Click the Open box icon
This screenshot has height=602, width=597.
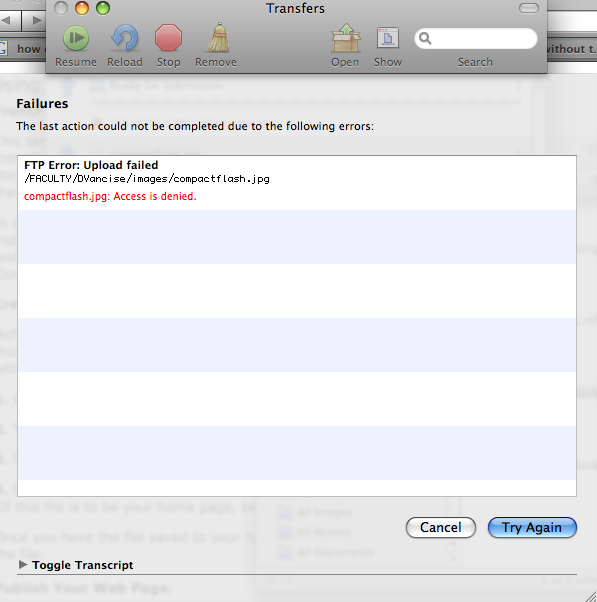pos(345,38)
